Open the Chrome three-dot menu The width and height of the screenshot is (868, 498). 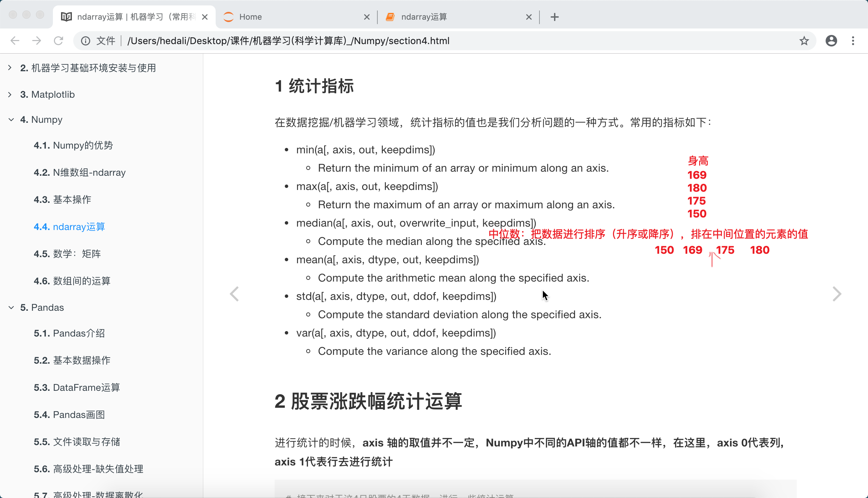click(x=853, y=41)
